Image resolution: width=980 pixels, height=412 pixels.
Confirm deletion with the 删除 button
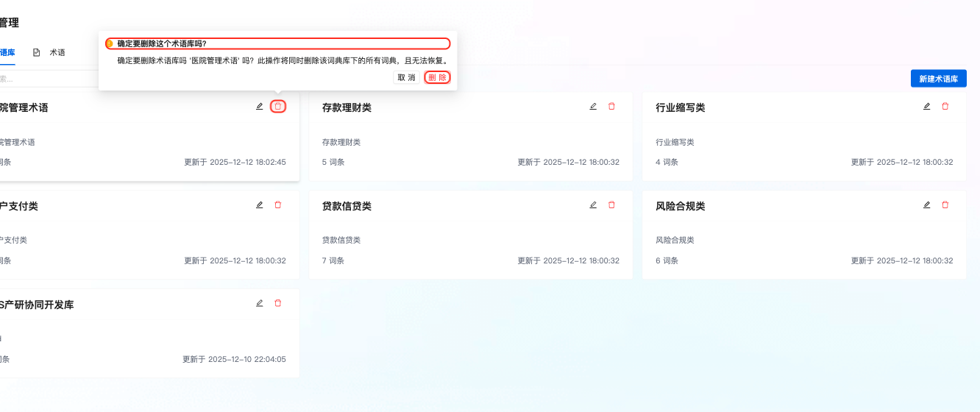pyautogui.click(x=437, y=77)
